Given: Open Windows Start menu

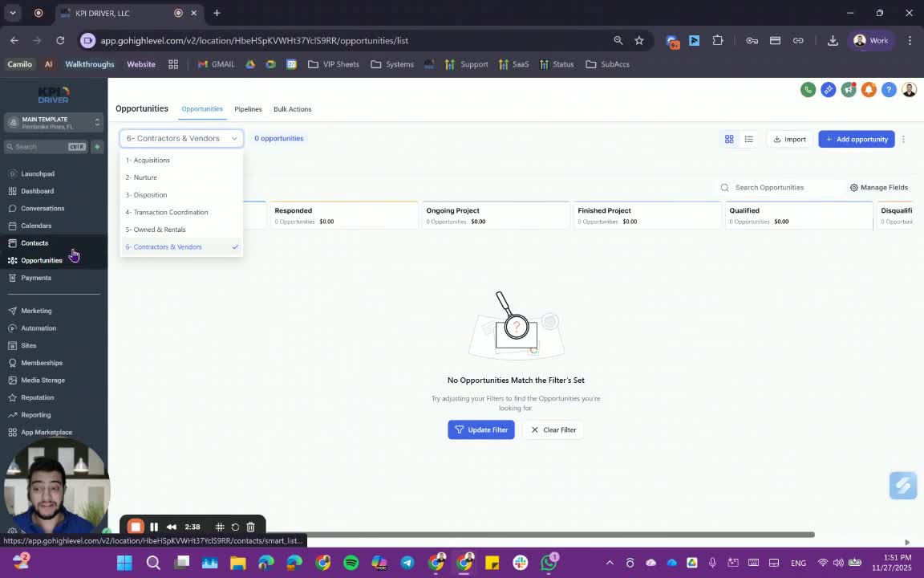Looking at the screenshot, I should click(x=124, y=563).
